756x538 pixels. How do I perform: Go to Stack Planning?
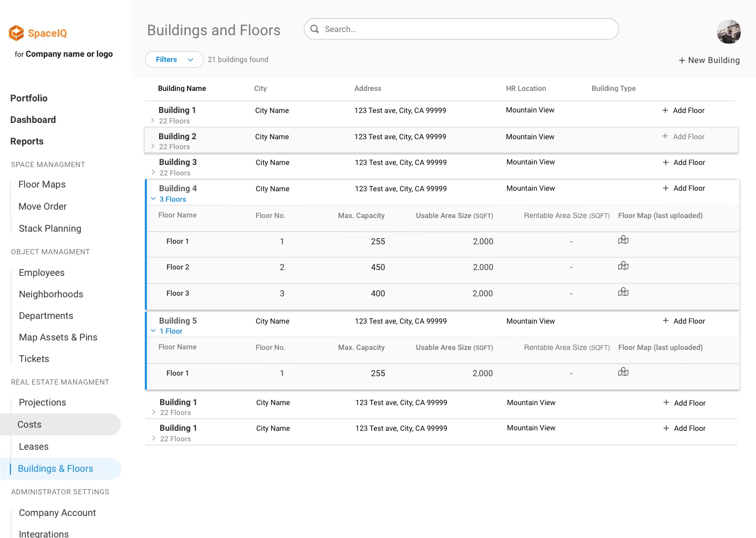pos(50,229)
